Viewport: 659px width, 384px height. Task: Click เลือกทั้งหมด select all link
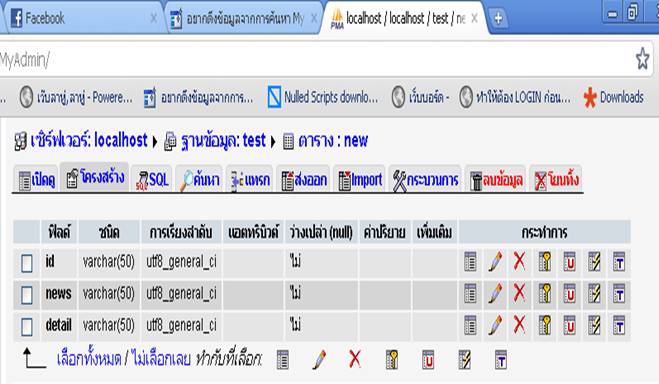click(x=89, y=359)
